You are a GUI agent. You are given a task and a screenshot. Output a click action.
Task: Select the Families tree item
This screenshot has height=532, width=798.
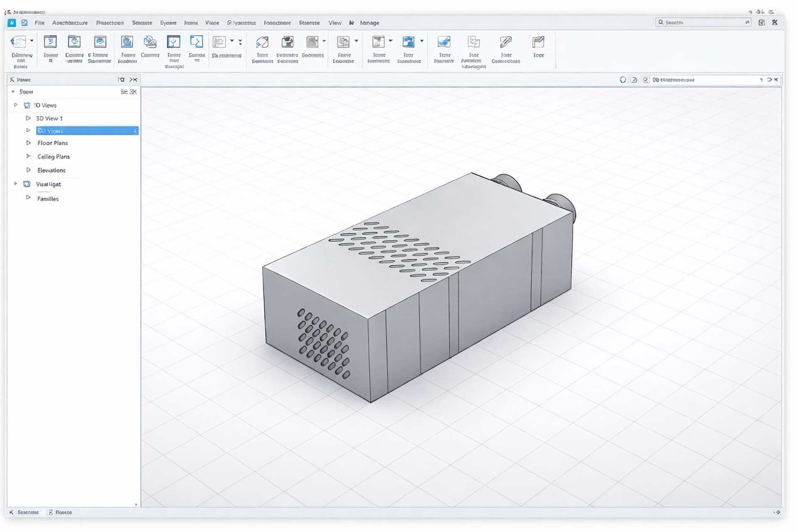48,199
